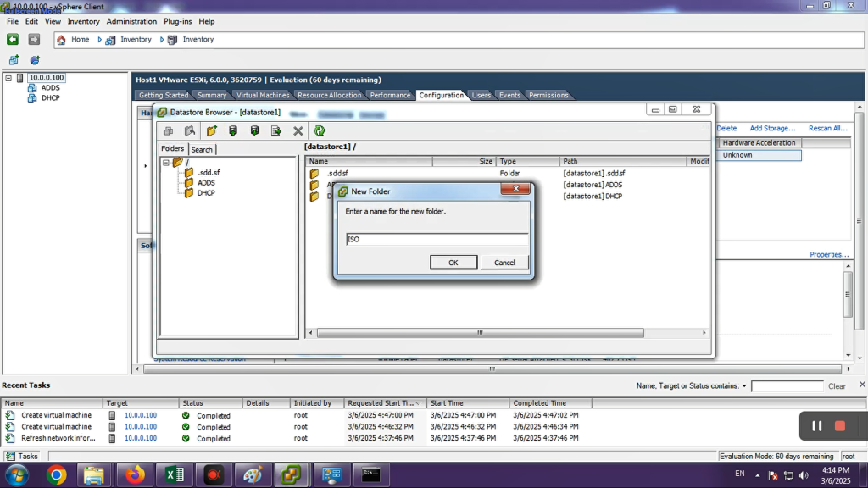Click the vSphere Client taskbar icon
868x488 pixels.
point(291,474)
